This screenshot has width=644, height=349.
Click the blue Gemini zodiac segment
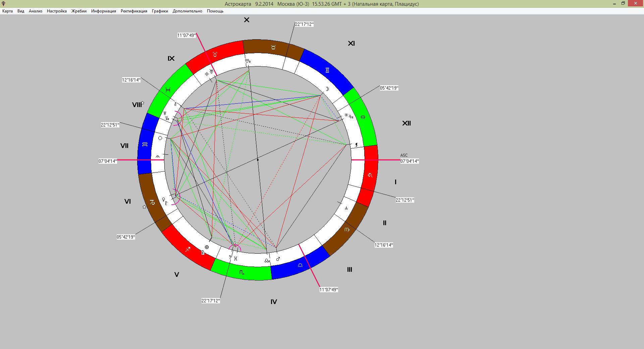point(327,70)
